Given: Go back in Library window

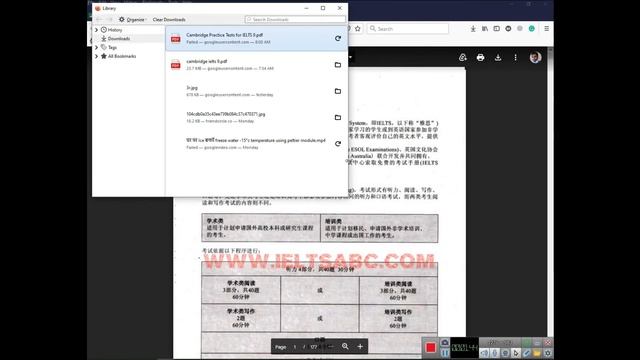Looking at the screenshot, I should 99,19.
